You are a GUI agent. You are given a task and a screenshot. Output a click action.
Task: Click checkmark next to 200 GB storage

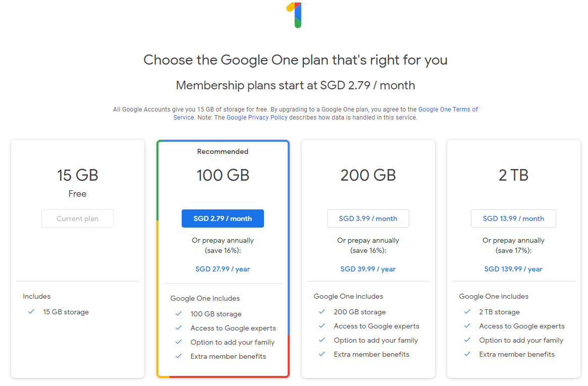tap(322, 312)
